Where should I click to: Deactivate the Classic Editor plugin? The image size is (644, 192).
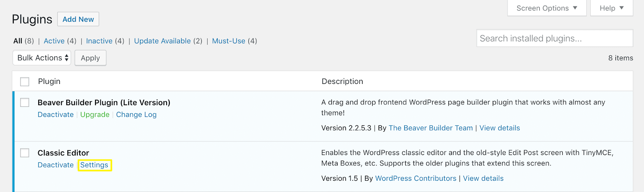pos(56,165)
